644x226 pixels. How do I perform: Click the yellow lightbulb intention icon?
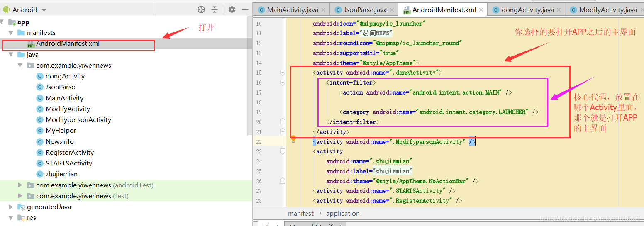tap(293, 139)
